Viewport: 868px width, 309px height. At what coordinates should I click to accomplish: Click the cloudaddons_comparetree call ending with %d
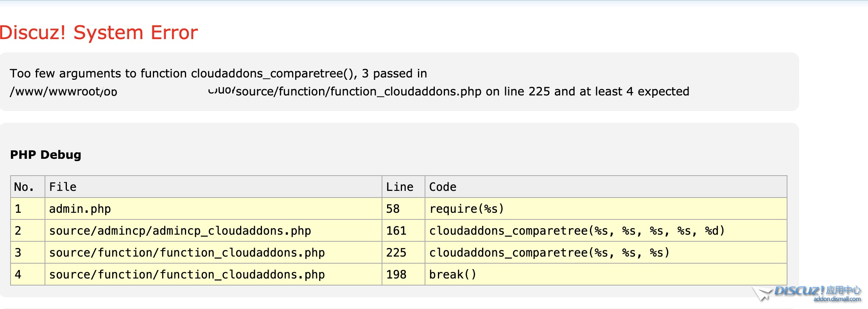pyautogui.click(x=577, y=231)
